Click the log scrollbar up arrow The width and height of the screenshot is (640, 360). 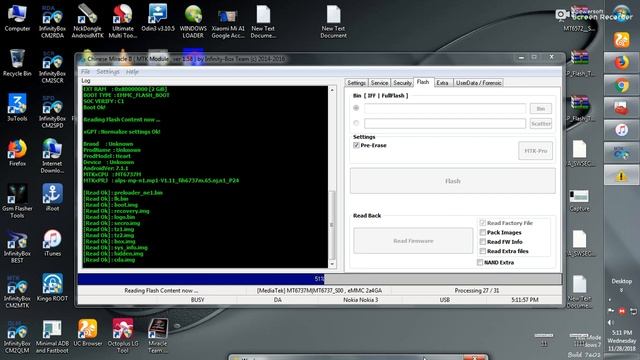pos(332,90)
